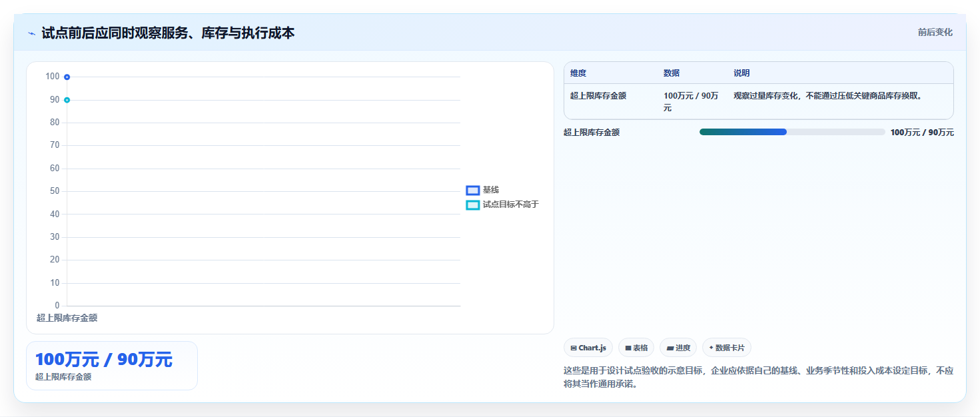Viewport: 980px width, 417px height.
Task: Click the Chart.js chip icon
Action: coord(574,348)
